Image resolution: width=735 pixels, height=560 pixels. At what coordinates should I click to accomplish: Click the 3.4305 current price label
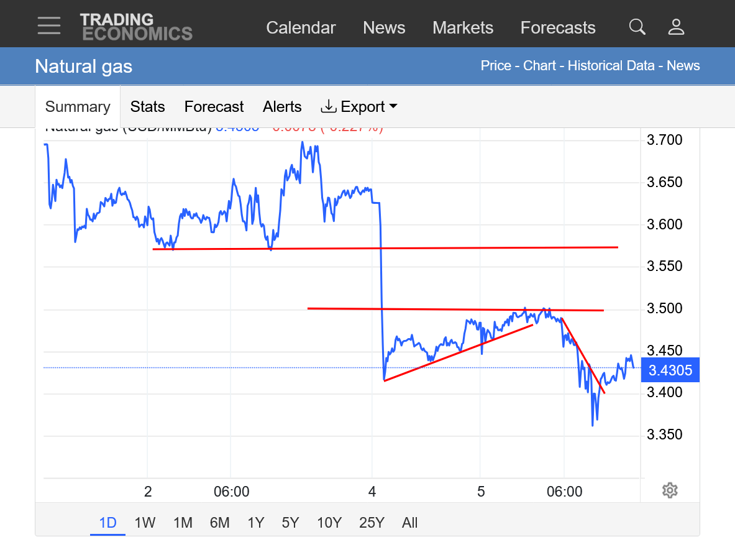coord(670,370)
